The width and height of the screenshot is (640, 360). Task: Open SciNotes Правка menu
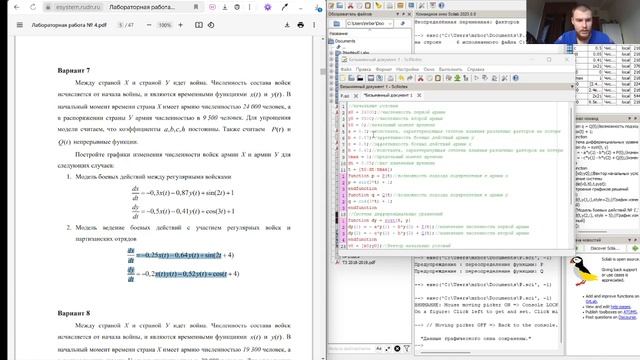click(363, 69)
